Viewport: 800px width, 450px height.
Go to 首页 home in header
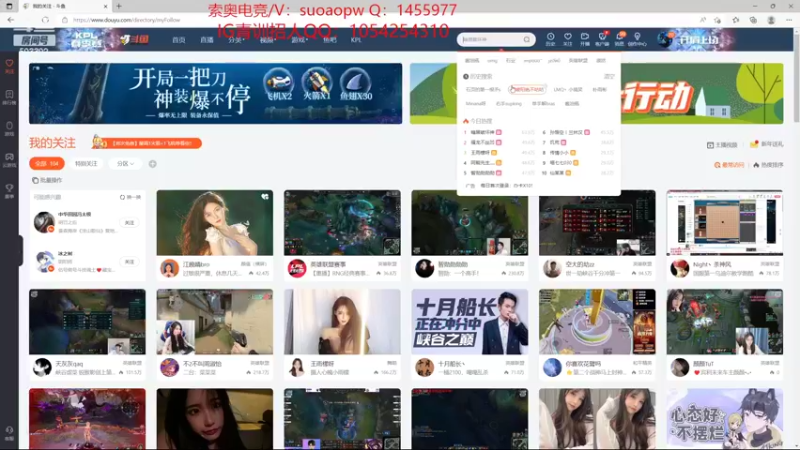179,40
